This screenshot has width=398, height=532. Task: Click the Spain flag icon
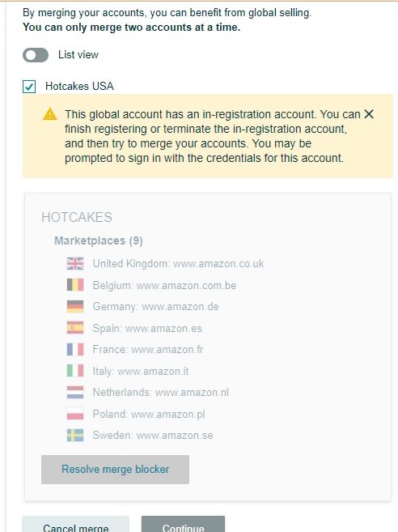75,328
